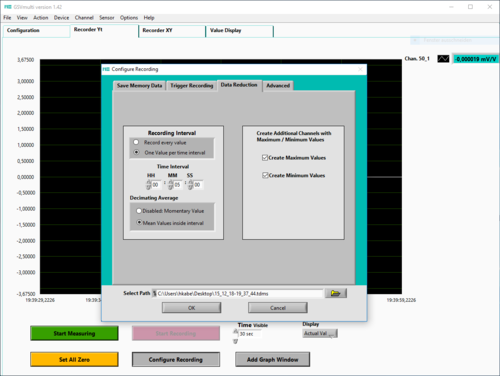Open the Value Display tab

239,31
